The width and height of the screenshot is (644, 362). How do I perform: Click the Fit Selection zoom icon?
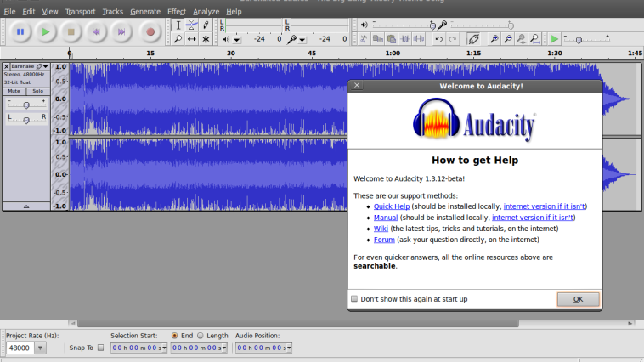(522, 39)
